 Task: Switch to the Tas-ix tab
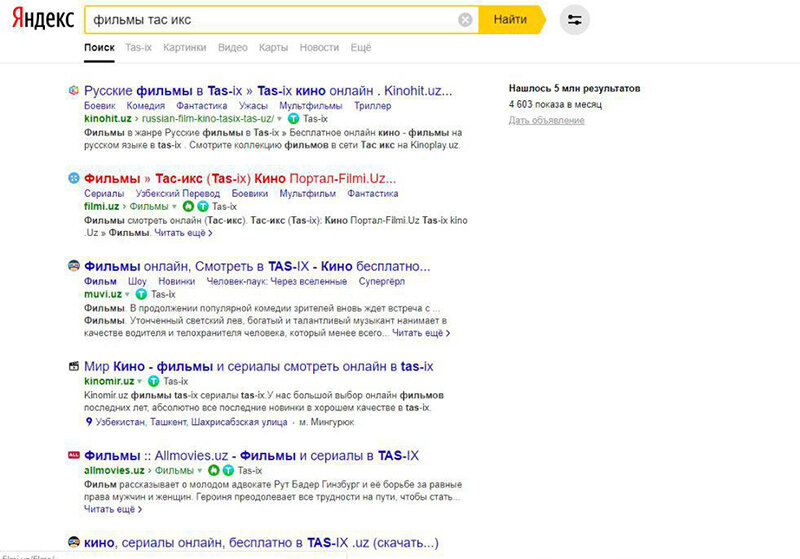pos(138,47)
